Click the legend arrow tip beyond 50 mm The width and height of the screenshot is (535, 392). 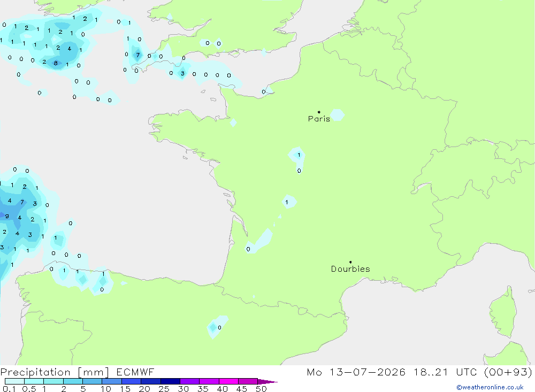268,381
